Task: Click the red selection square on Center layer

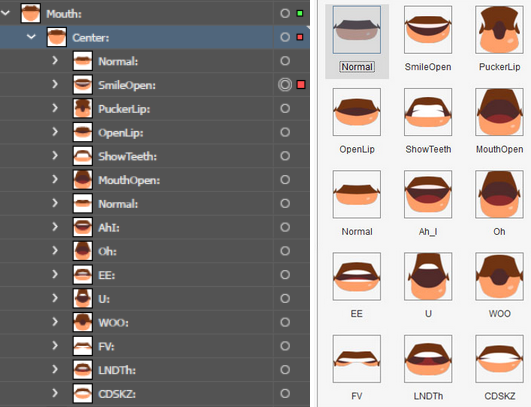Action: [300, 37]
